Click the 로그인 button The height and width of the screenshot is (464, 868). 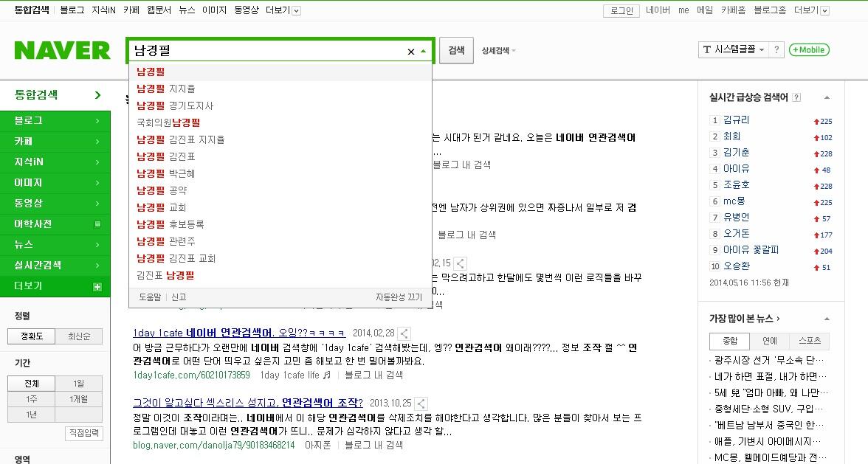[621, 10]
